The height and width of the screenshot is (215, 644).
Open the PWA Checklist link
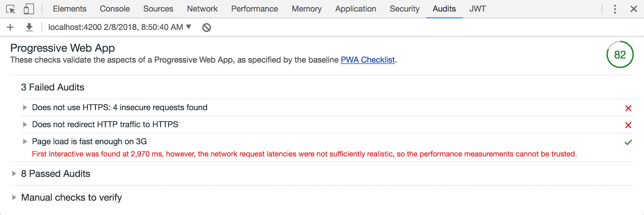[x=367, y=60]
